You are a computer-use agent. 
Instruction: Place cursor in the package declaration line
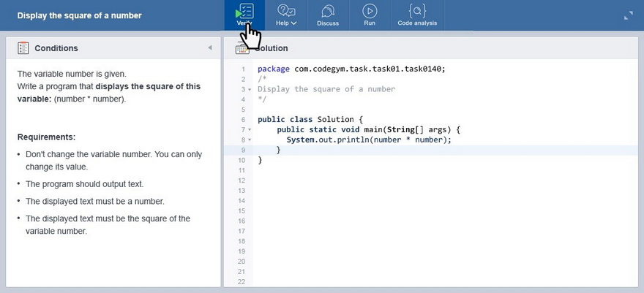[x=351, y=69]
